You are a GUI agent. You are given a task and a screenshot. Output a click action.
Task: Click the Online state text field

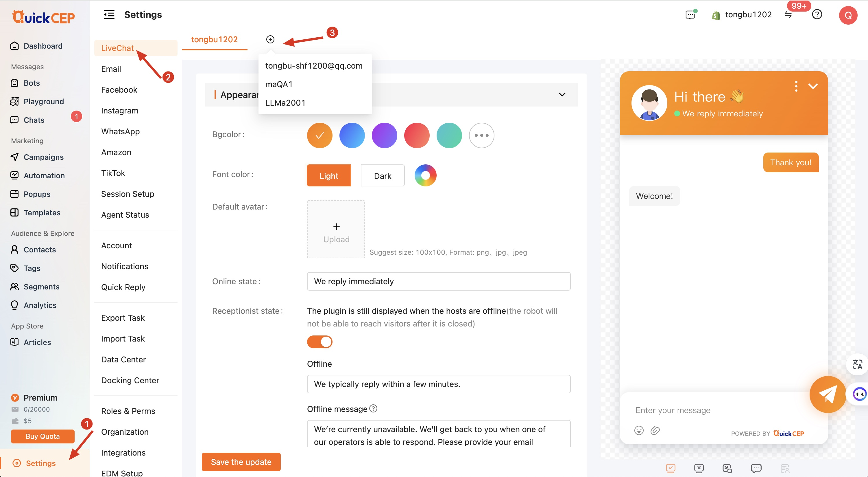439,281
